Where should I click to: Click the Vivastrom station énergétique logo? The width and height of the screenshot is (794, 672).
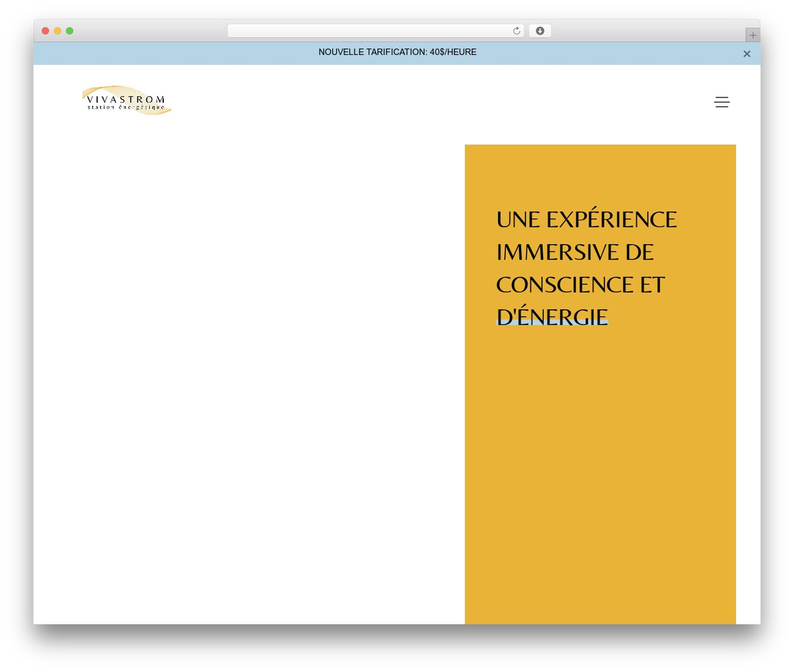click(127, 100)
